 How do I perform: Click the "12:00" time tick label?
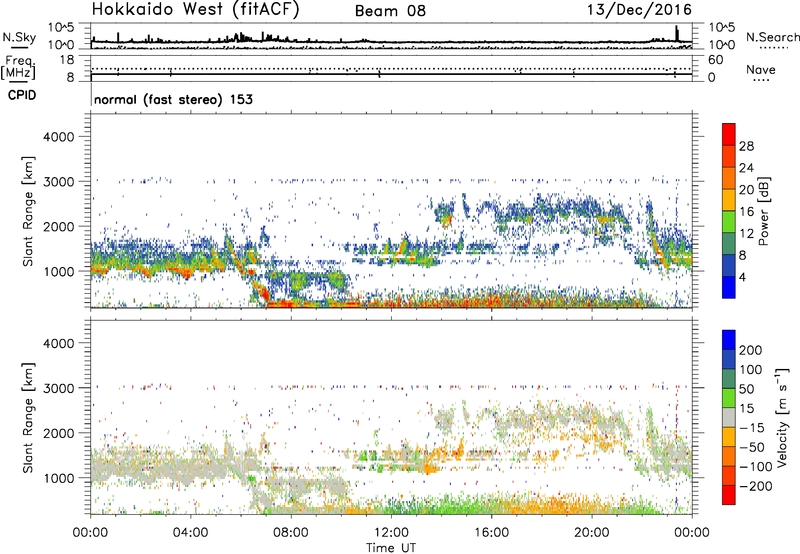point(391,533)
